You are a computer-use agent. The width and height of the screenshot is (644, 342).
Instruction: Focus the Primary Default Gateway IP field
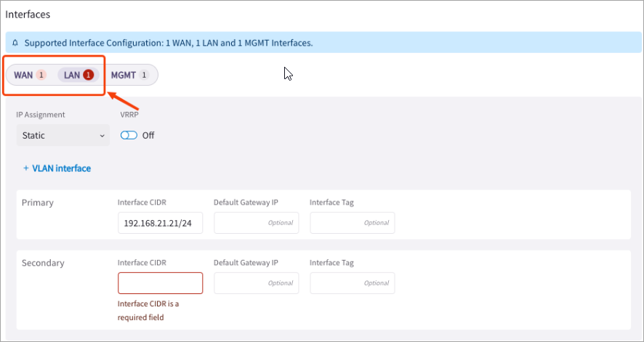coord(256,223)
